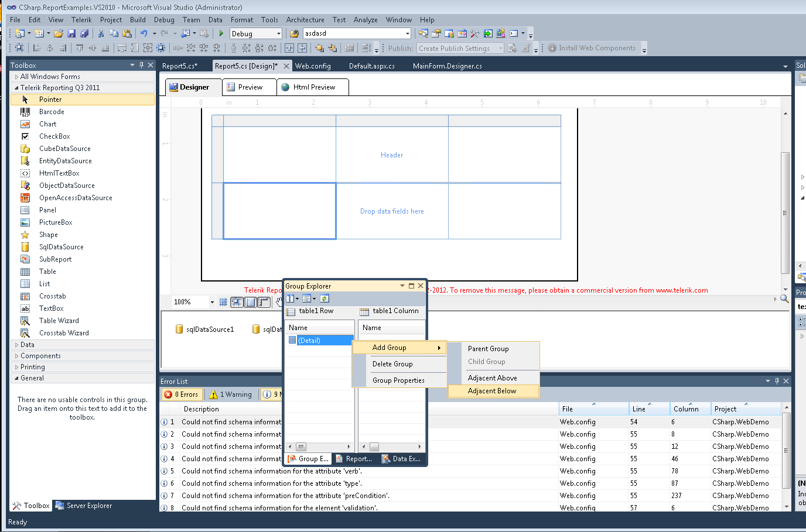Start debugging with the green play icon
This screenshot has height=532, width=806.
[x=221, y=33]
